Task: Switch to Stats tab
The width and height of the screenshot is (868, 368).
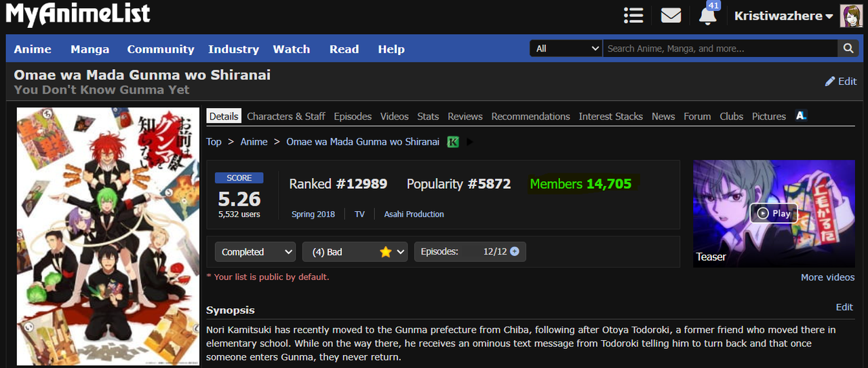Action: (x=428, y=116)
